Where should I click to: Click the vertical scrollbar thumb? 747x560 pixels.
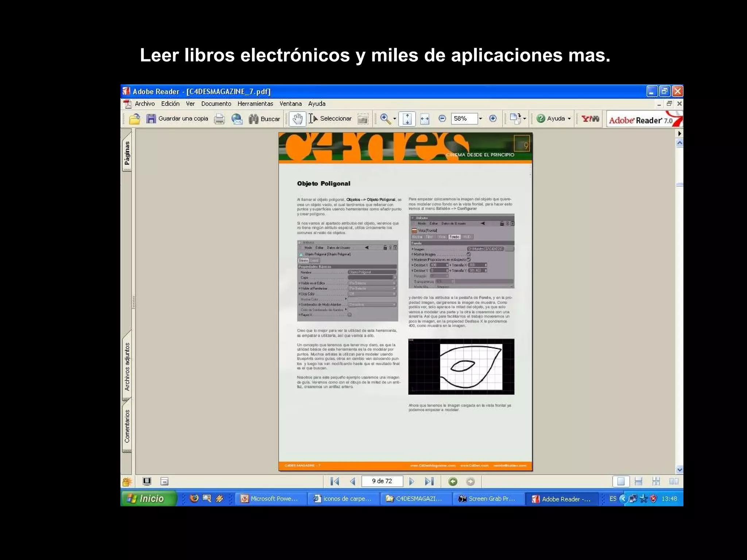coord(680,184)
